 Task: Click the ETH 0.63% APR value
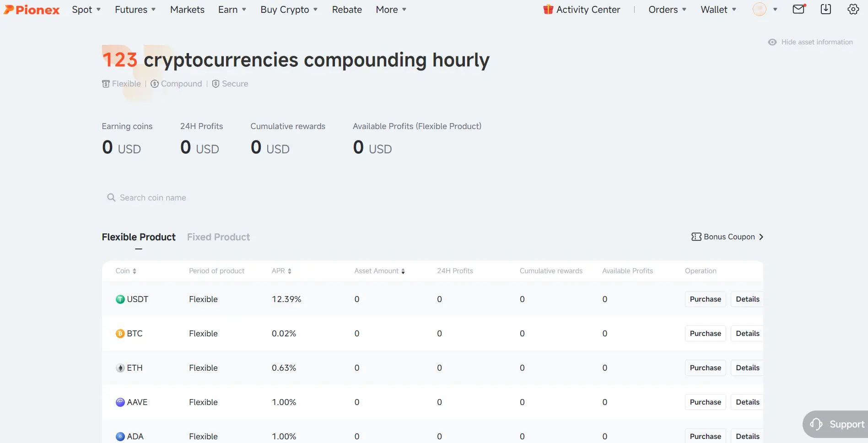[x=284, y=368]
